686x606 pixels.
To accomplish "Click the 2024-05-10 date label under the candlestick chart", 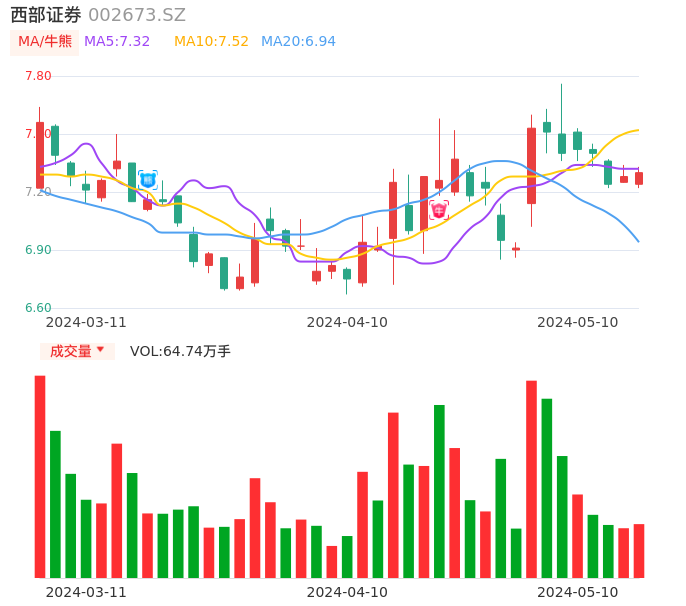I will click(x=577, y=322).
